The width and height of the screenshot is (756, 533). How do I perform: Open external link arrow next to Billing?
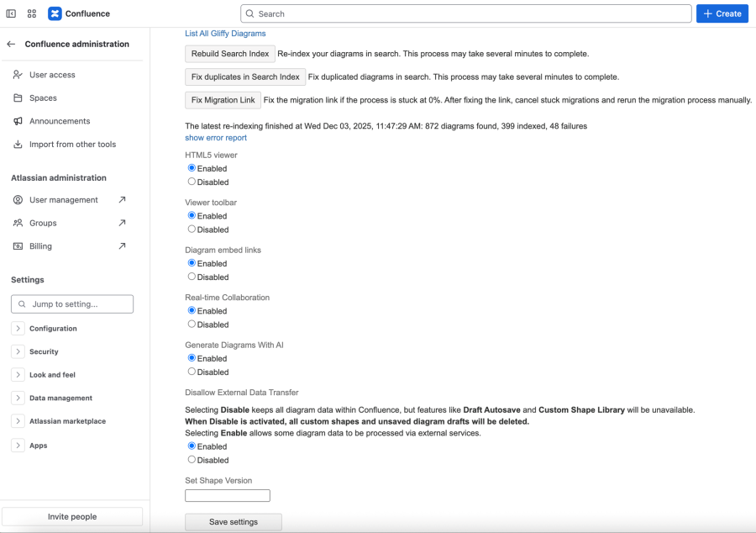pyautogui.click(x=122, y=246)
